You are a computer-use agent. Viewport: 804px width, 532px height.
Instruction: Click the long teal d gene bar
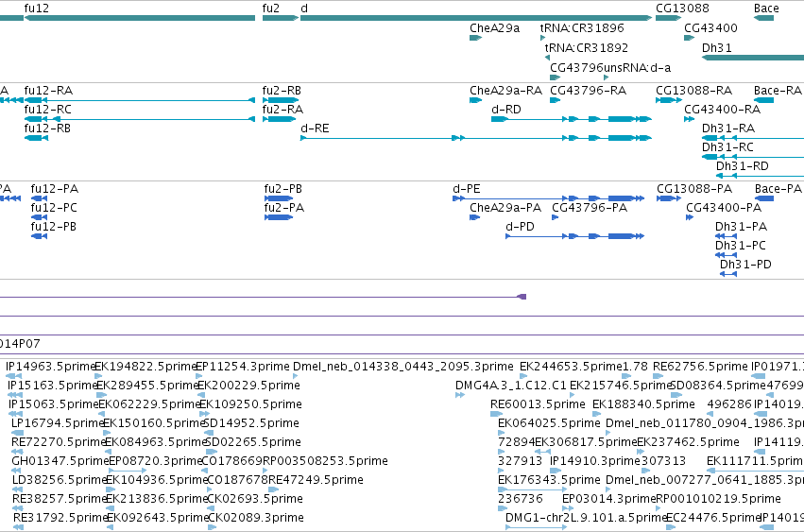476,18
